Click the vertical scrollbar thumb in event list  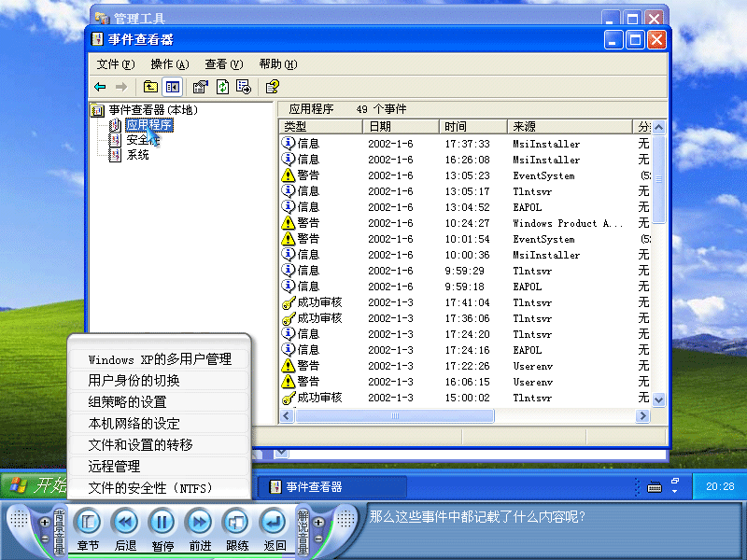[x=658, y=179]
